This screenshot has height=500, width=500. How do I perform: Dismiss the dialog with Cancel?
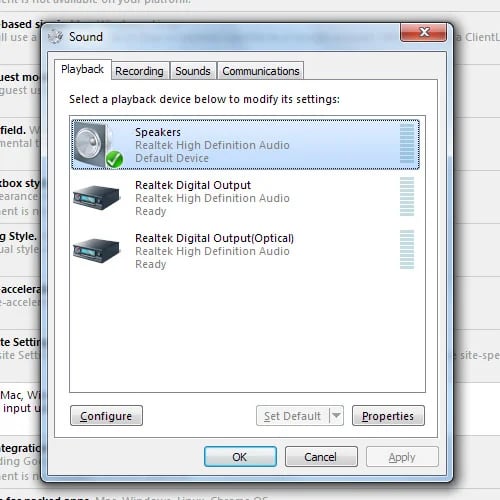tap(321, 456)
